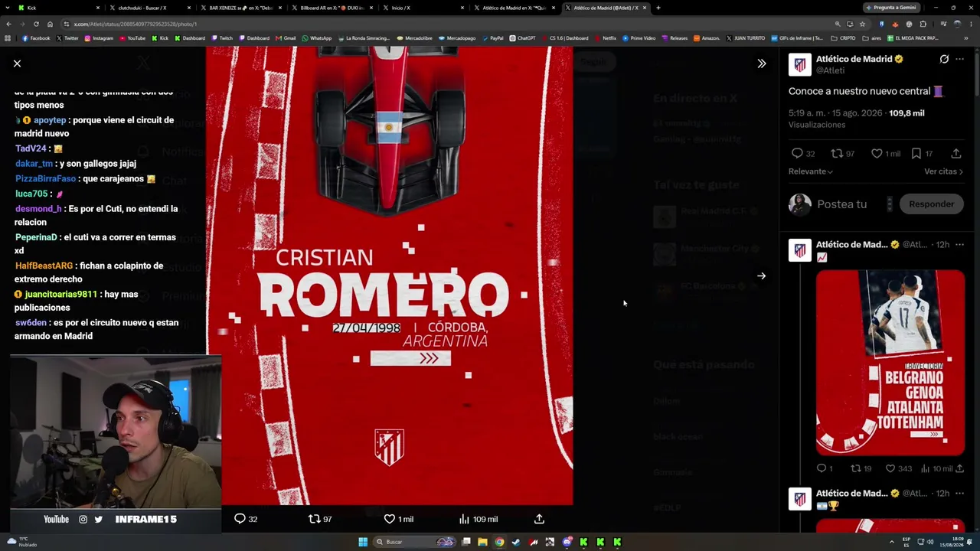Screen dimensions: 980x551
Task: Click the reply icon with 32 in the side panel
Action: point(802,154)
